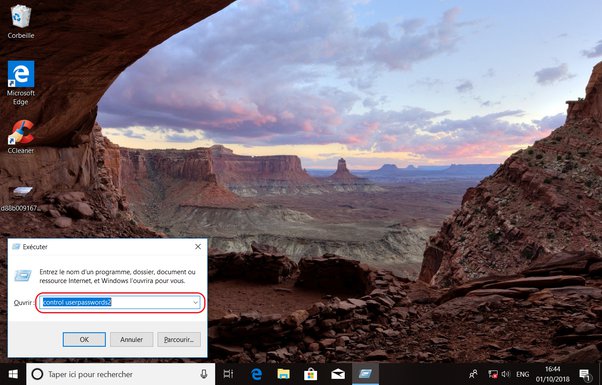This screenshot has height=385, width=602.
Task: Open the Mail app from the taskbar
Action: (x=338, y=374)
